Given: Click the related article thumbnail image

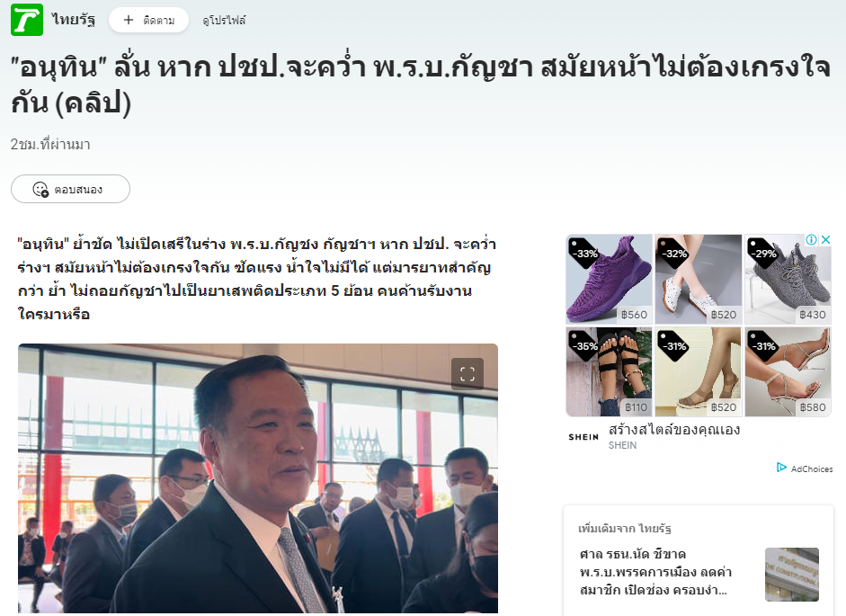Looking at the screenshot, I should [792, 575].
